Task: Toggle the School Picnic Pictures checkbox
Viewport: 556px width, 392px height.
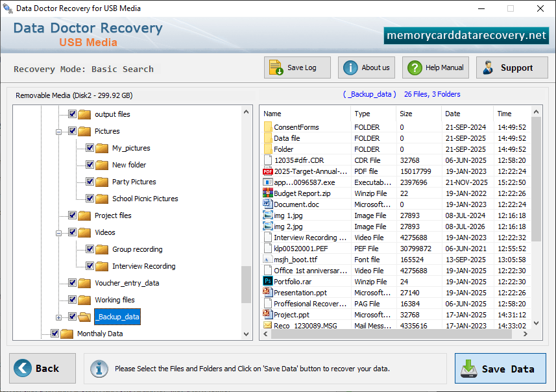Action: click(90, 199)
